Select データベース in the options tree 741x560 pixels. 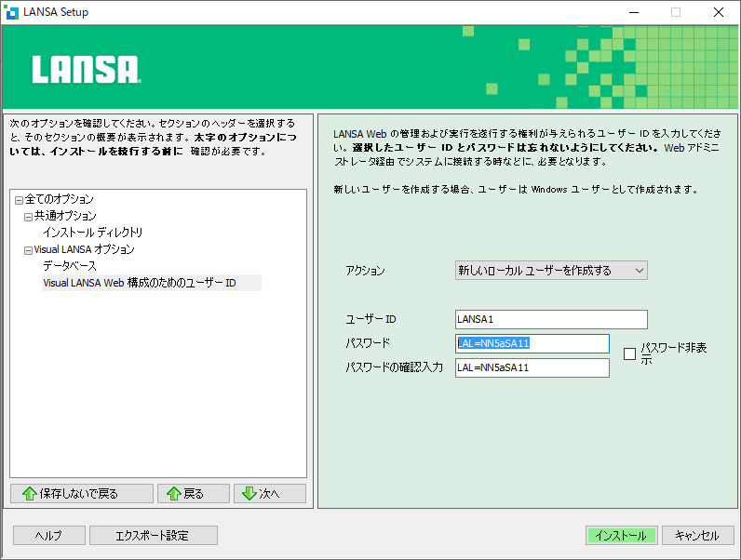pyautogui.click(x=70, y=266)
